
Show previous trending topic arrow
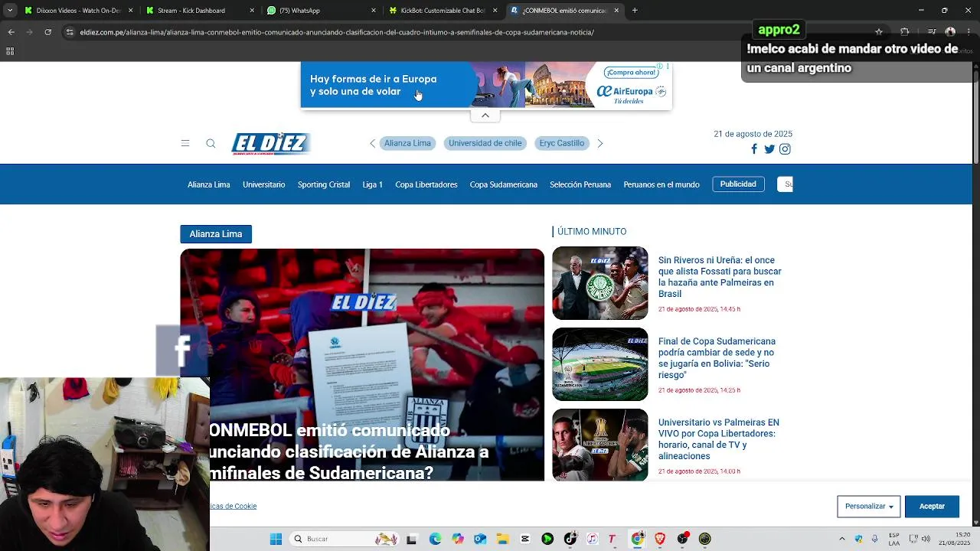click(x=373, y=143)
